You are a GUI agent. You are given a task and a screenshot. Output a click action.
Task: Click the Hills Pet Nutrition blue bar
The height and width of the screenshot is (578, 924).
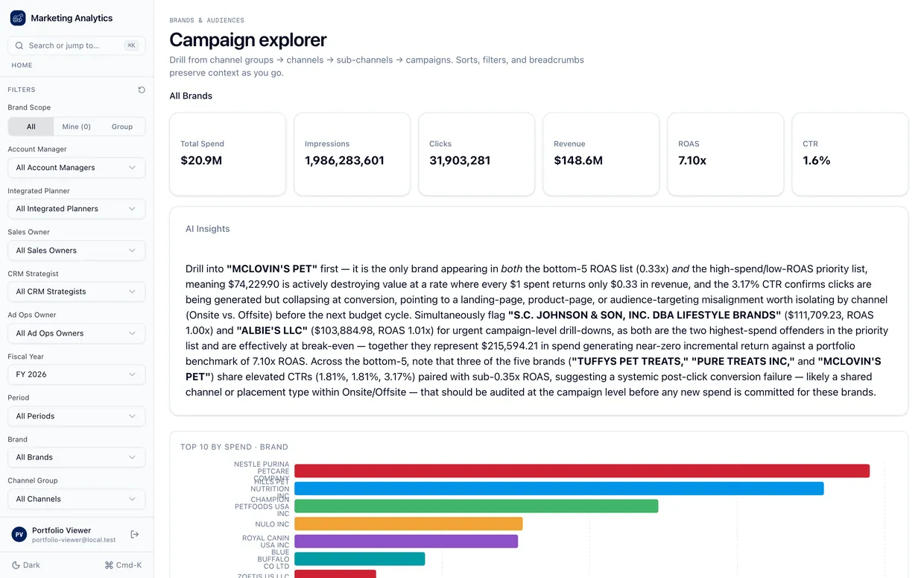559,489
